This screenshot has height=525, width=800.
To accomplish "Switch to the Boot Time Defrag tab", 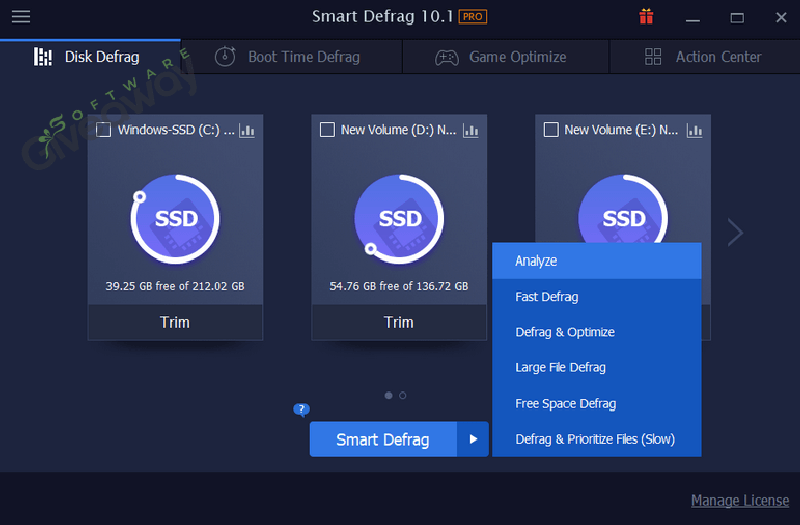I will coord(291,57).
